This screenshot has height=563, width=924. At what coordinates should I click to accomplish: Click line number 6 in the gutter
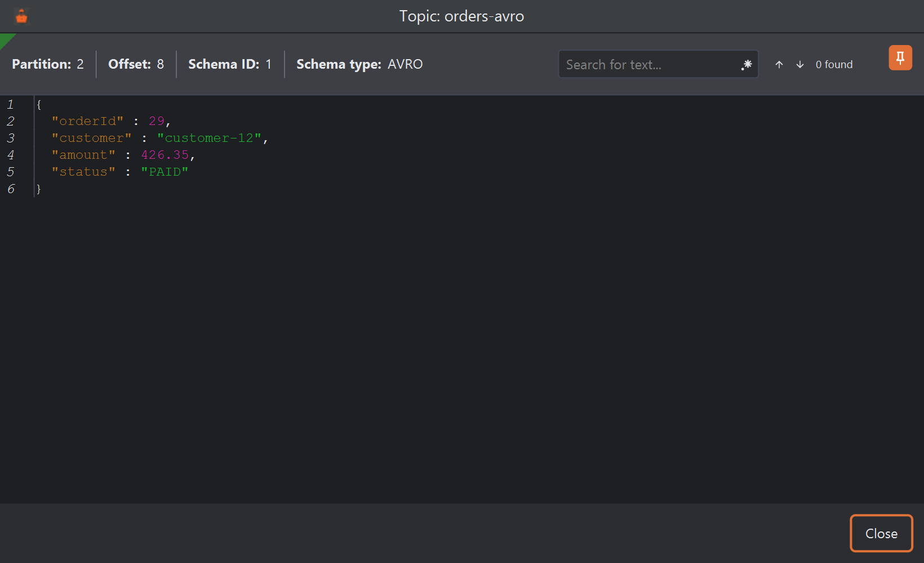tap(11, 189)
